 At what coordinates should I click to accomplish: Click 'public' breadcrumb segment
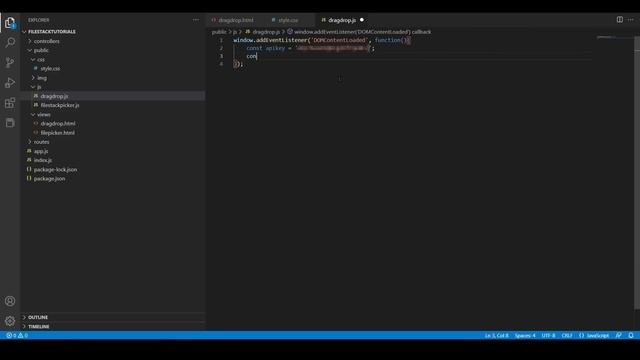[219, 31]
